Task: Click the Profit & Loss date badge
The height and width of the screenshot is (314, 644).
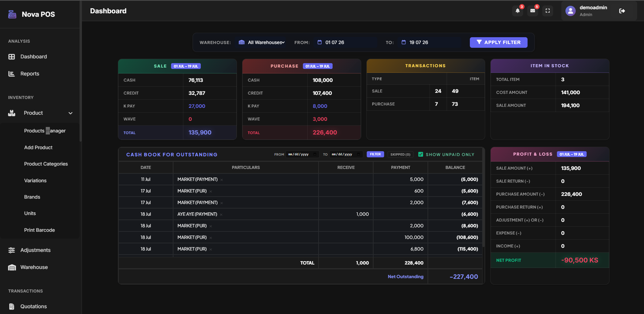Action: [x=572, y=154]
